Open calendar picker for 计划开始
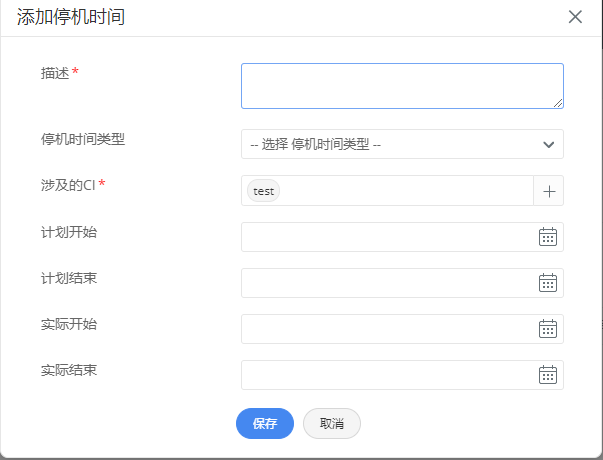This screenshot has height=460, width=603. (x=548, y=237)
